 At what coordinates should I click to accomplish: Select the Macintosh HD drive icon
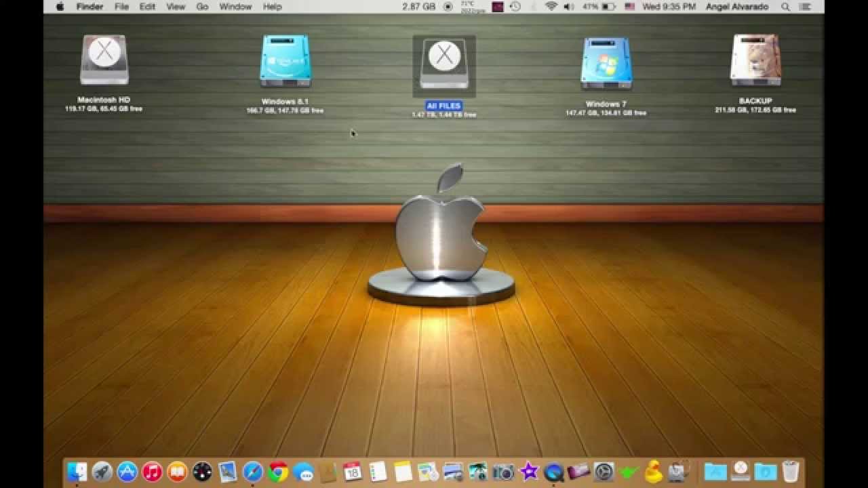104,60
